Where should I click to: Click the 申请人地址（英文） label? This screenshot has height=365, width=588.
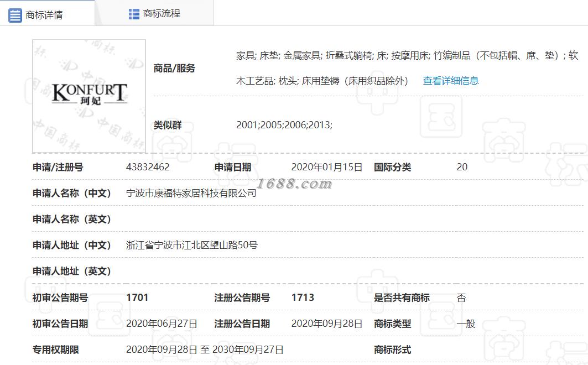click(x=72, y=272)
